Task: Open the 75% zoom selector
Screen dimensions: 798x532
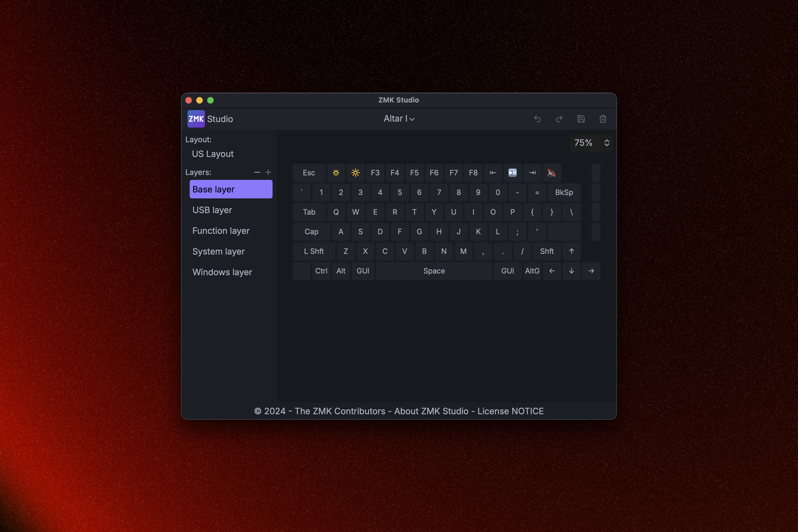Action: (x=591, y=143)
